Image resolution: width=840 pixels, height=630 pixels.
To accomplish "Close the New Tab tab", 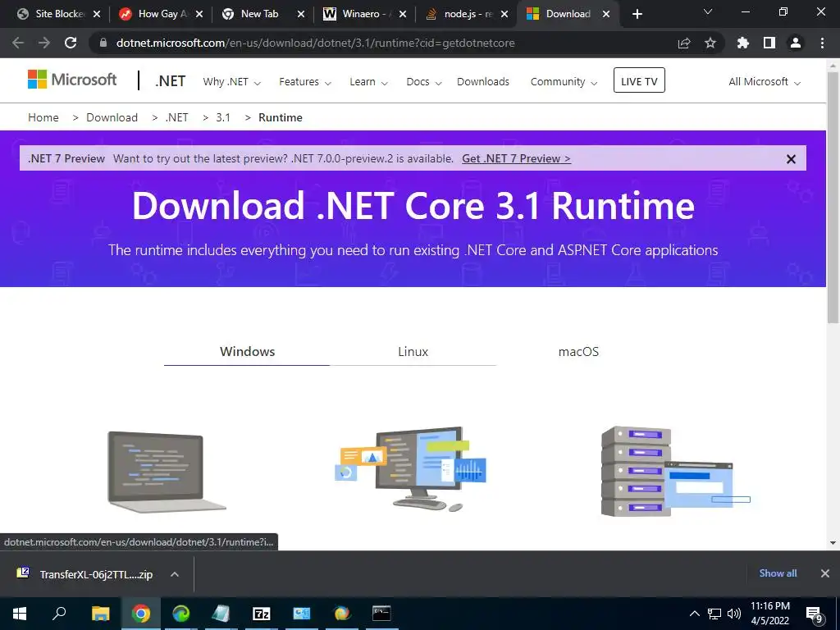I will coord(300,14).
